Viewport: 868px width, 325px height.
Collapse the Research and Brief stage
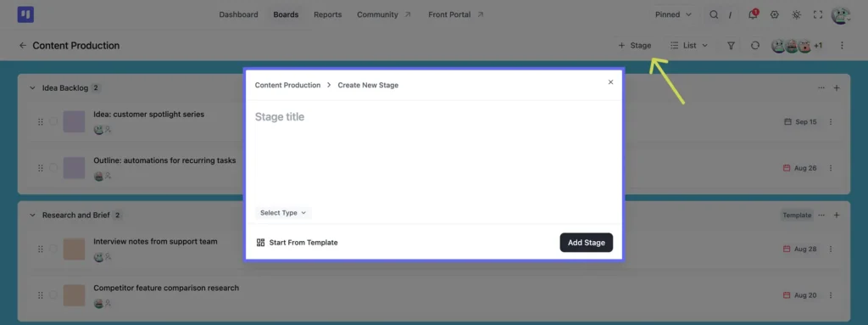(x=32, y=216)
